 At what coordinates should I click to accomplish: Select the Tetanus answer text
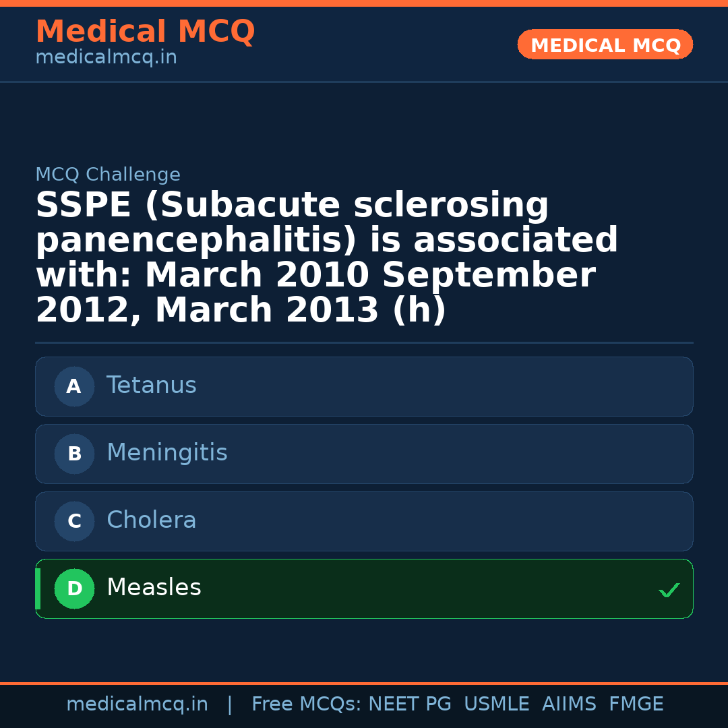click(152, 386)
